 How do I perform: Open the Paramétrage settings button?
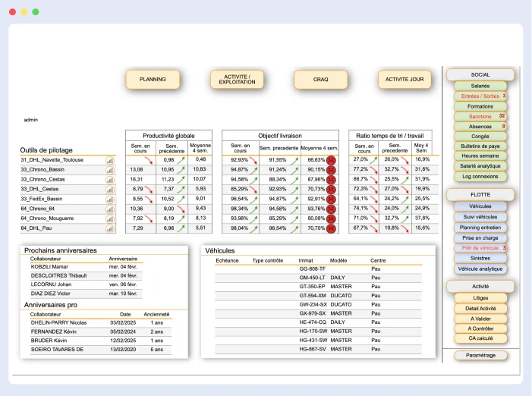click(480, 355)
